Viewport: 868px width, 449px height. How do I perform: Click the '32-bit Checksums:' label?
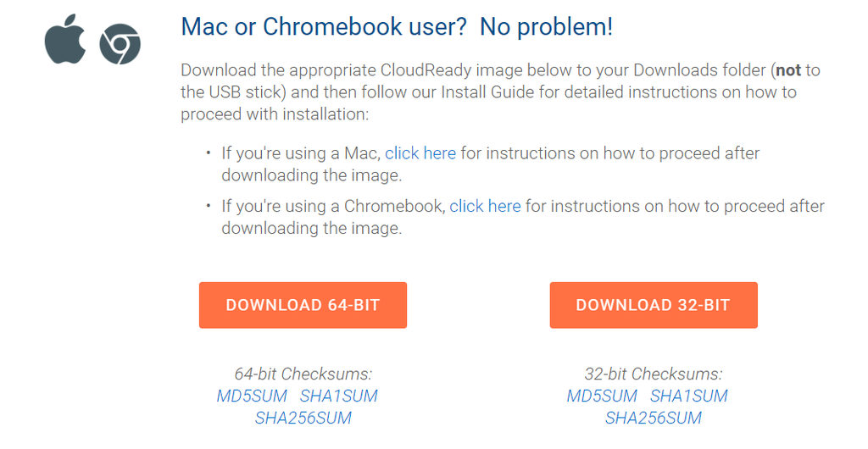pyautogui.click(x=654, y=374)
